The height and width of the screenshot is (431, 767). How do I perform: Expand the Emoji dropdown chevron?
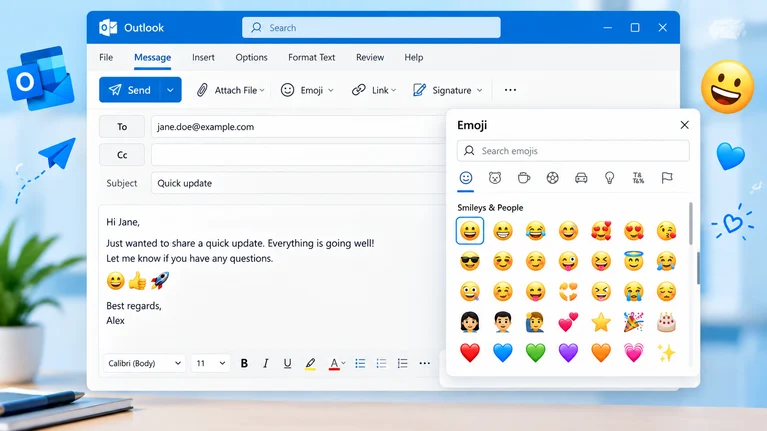coord(331,90)
